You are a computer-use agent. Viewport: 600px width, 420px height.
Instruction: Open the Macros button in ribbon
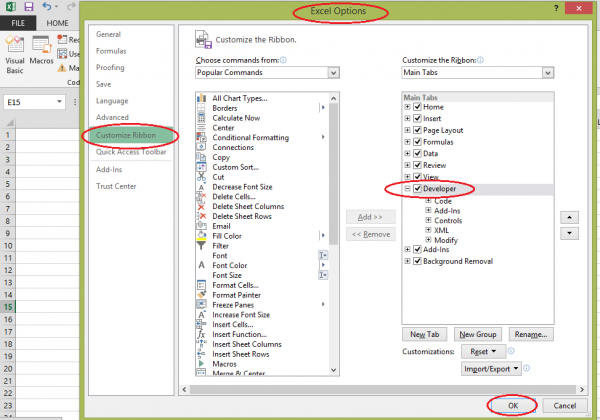tap(41, 50)
